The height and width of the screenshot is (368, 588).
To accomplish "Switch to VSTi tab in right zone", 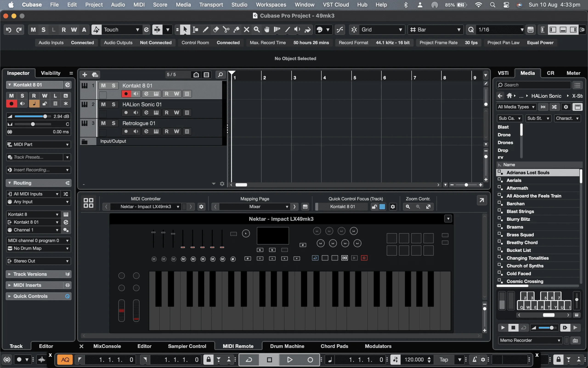I will 503,73.
